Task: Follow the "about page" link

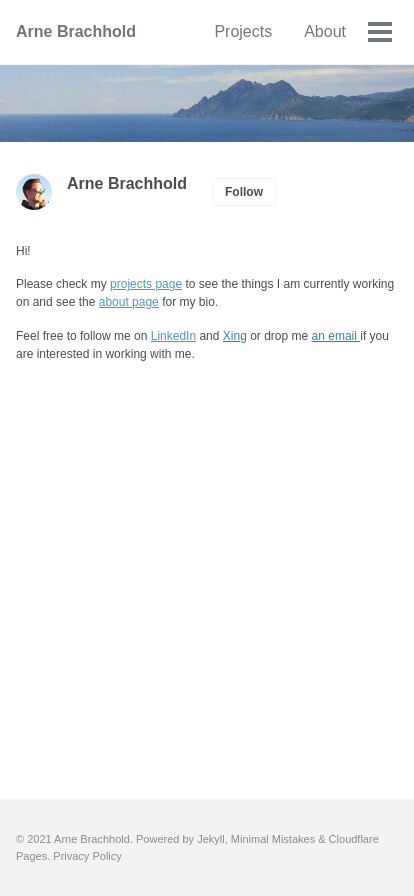Action: pos(129,302)
